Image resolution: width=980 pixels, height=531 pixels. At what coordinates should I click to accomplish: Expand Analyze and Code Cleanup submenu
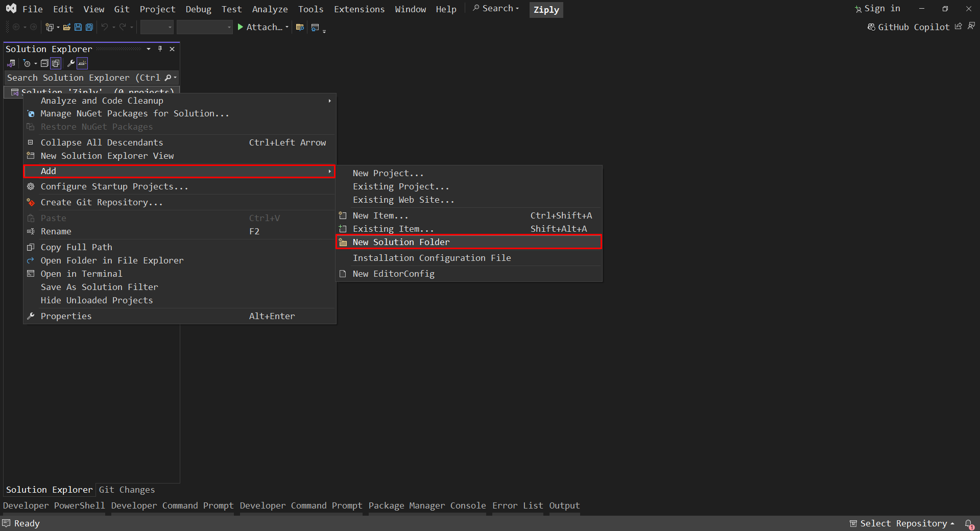pos(179,101)
